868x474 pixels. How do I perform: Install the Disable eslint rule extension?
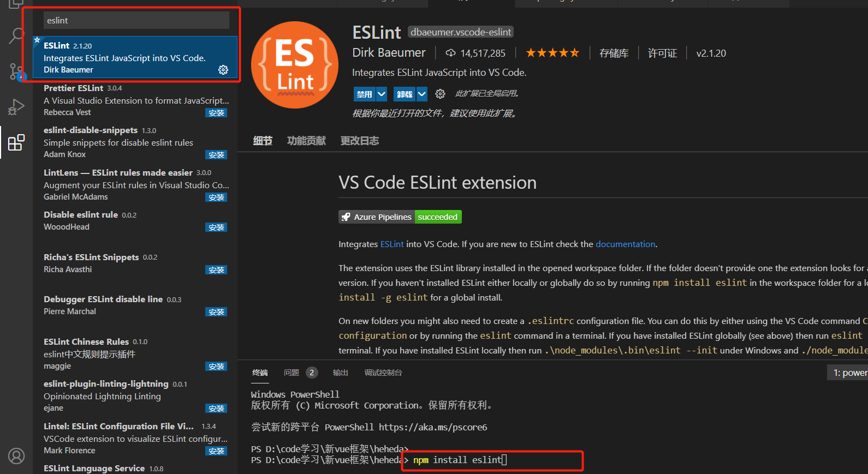point(216,227)
